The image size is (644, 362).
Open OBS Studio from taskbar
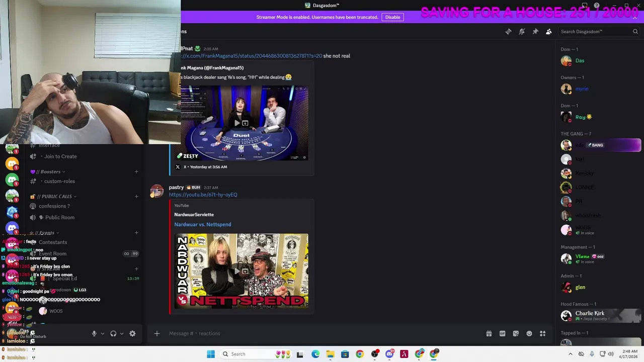pos(374,354)
